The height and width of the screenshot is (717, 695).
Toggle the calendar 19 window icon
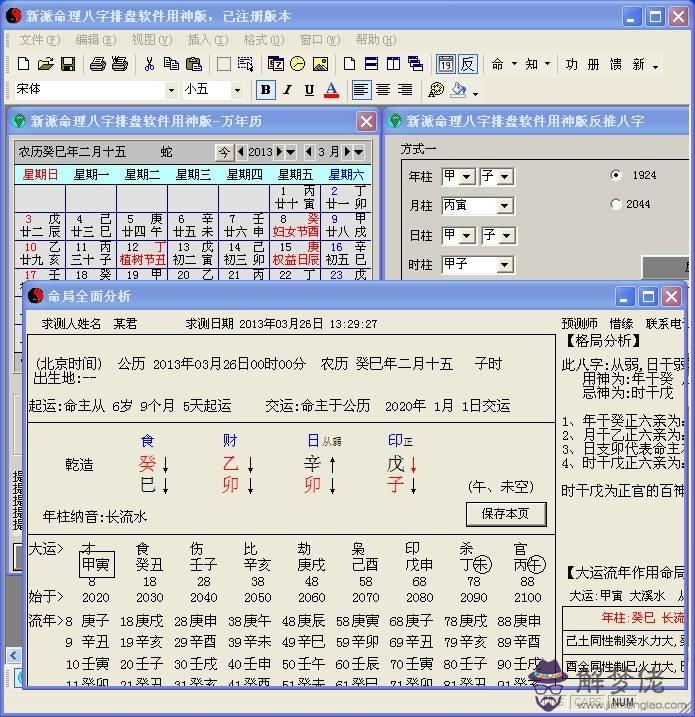446,64
